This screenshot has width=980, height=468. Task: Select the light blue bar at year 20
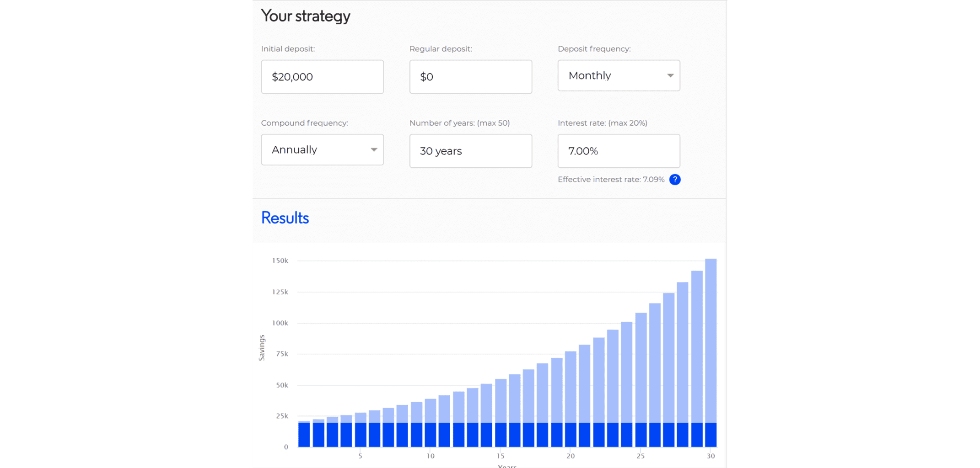pos(571,386)
